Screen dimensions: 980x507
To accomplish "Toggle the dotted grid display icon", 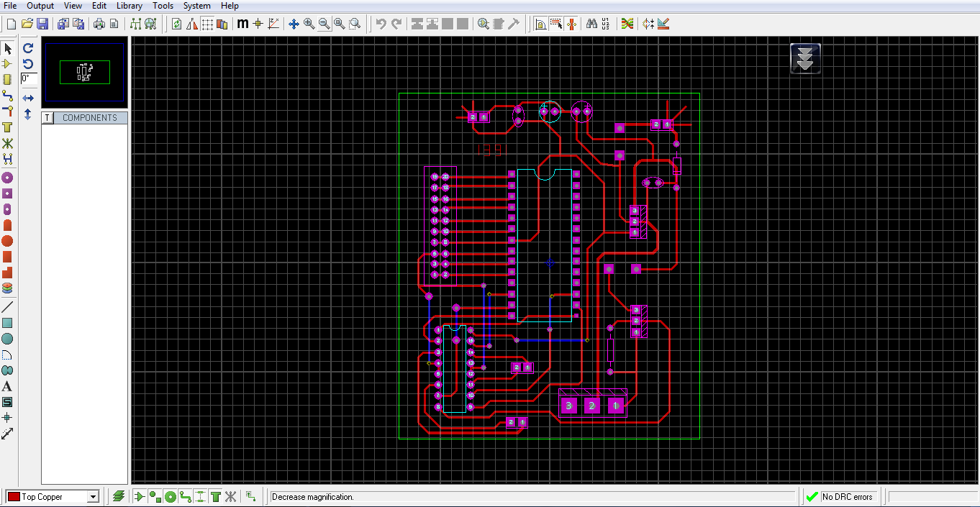I will tap(207, 24).
